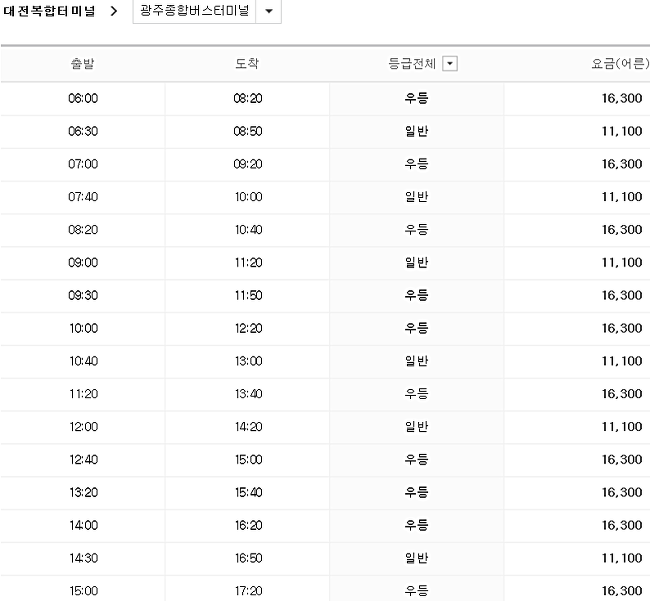Select the 10:40 departure row
Viewport: 650px width, 601px height.
click(325, 361)
